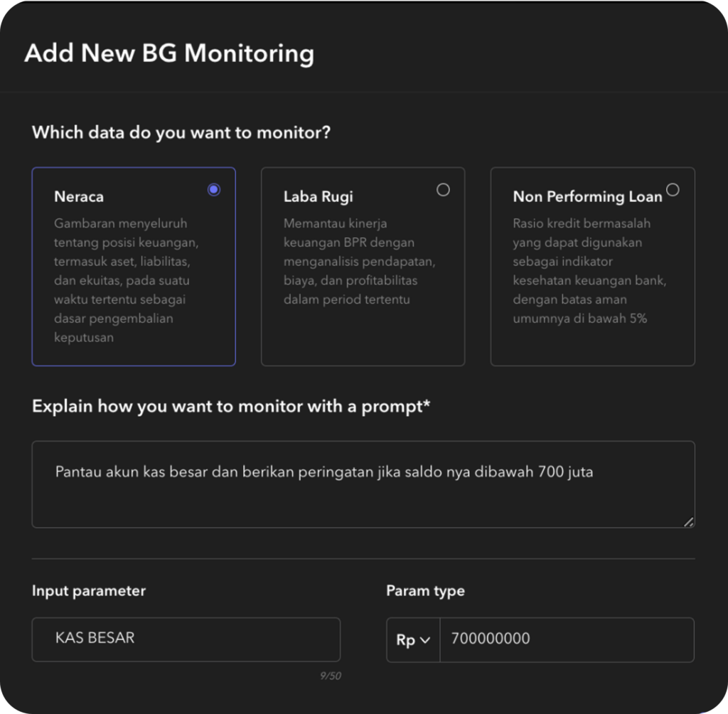728x714 pixels.
Task: Click the prompt explanation heading
Action: 231,407
